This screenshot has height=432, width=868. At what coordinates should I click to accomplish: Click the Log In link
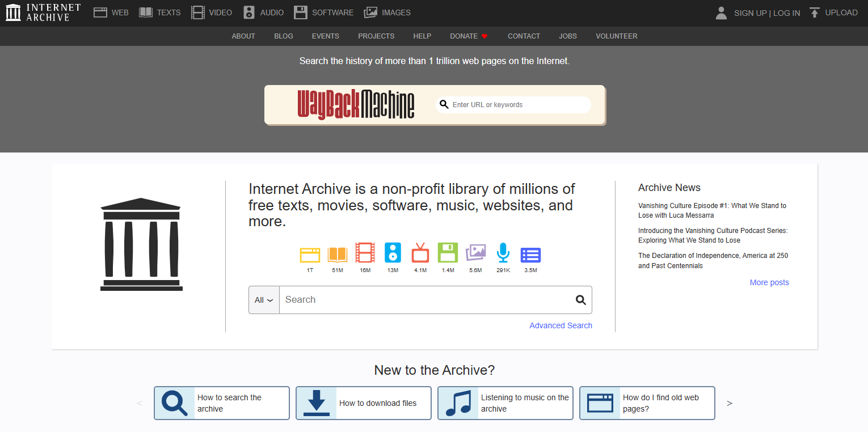[x=786, y=13]
